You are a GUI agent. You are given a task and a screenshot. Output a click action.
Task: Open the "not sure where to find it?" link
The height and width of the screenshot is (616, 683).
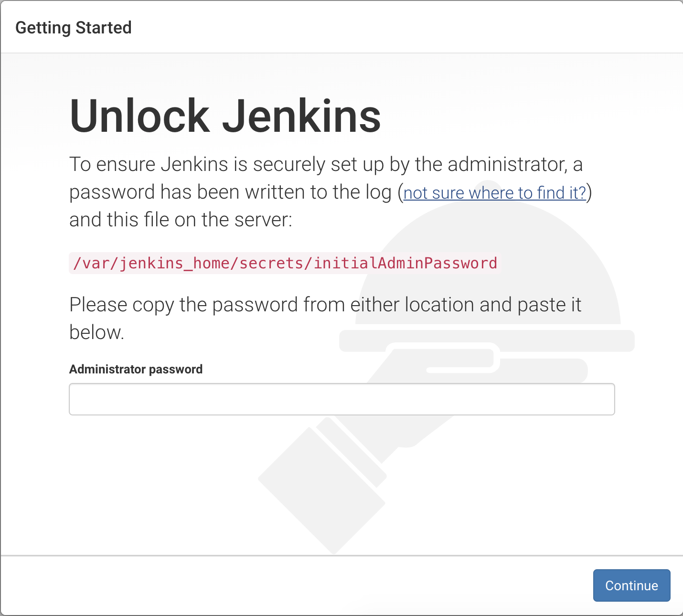pyautogui.click(x=495, y=192)
